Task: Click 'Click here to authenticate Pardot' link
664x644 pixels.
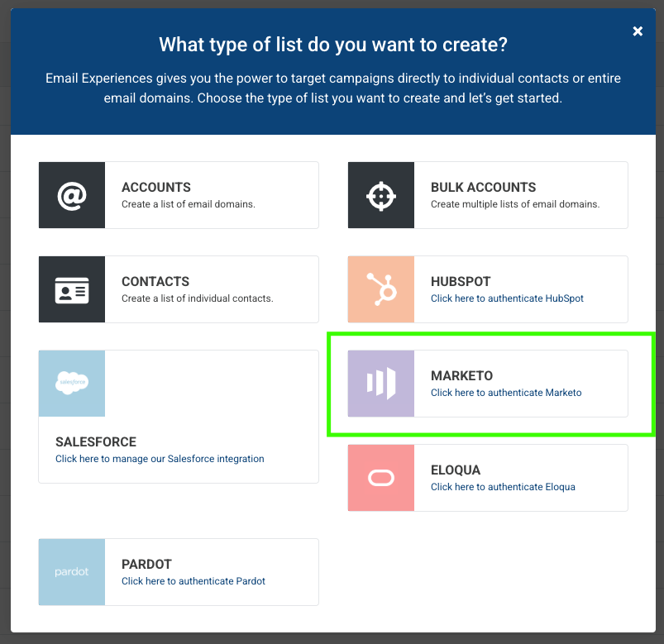Action: (193, 581)
